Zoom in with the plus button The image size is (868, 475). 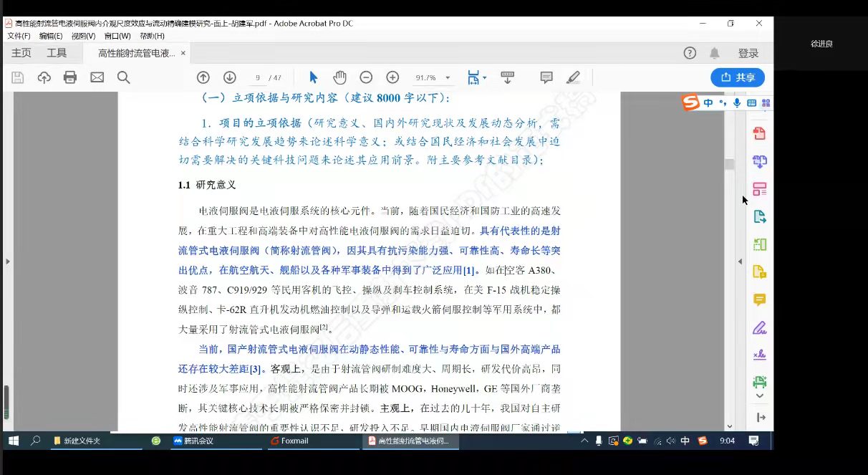392,77
